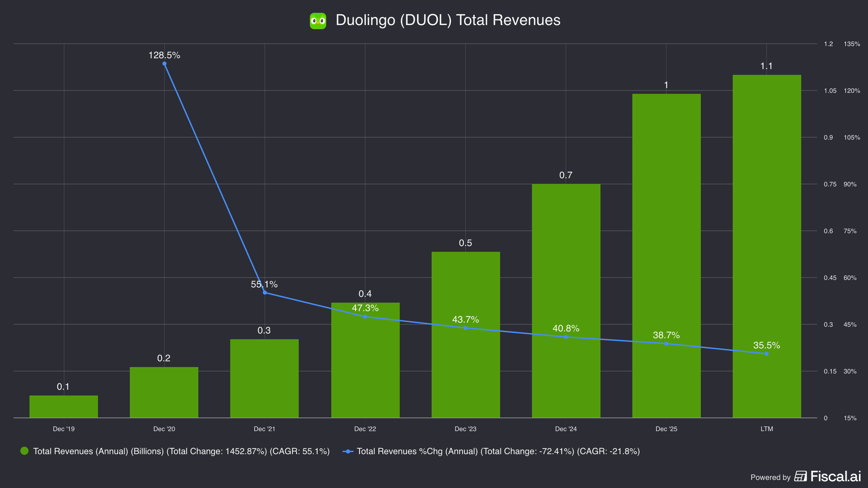Viewport: 868px width, 488px height.
Task: Click the 135% right axis tick label
Action: (x=852, y=44)
